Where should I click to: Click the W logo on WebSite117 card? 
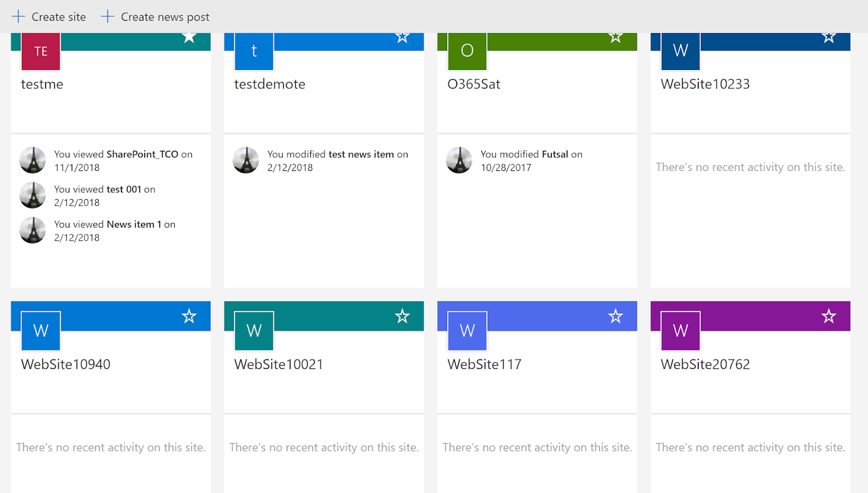[466, 331]
